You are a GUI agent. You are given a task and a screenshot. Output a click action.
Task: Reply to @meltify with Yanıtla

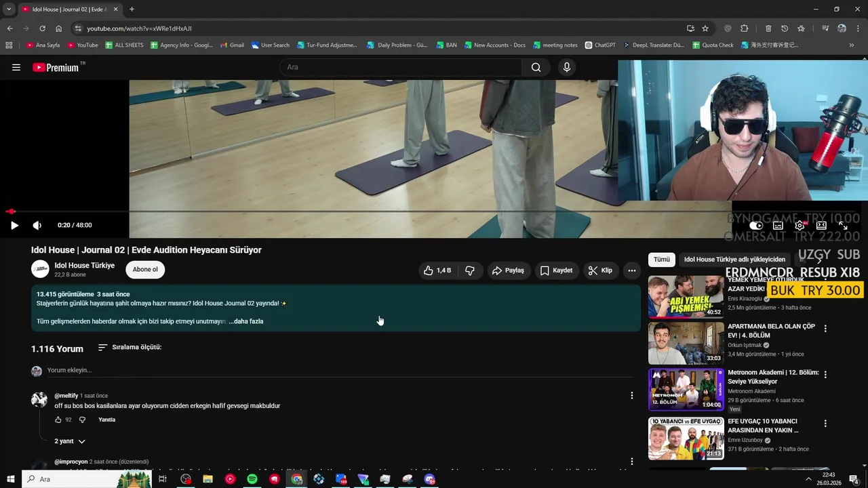coord(107,420)
